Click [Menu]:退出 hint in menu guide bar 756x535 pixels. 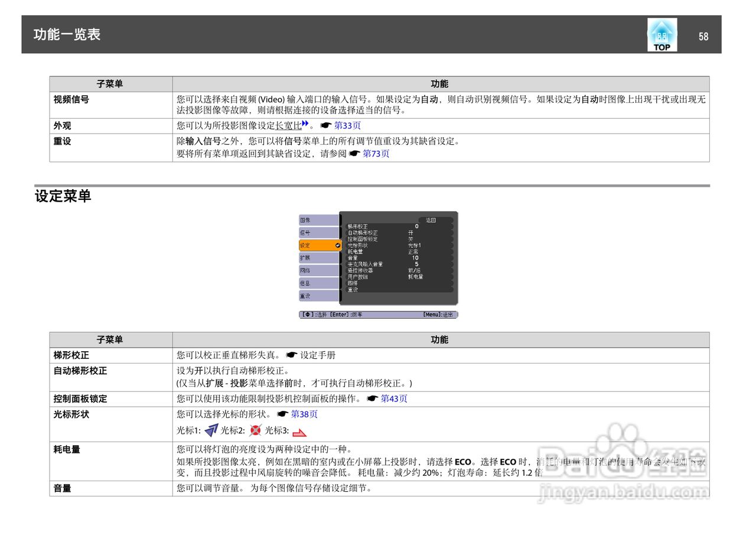(438, 314)
